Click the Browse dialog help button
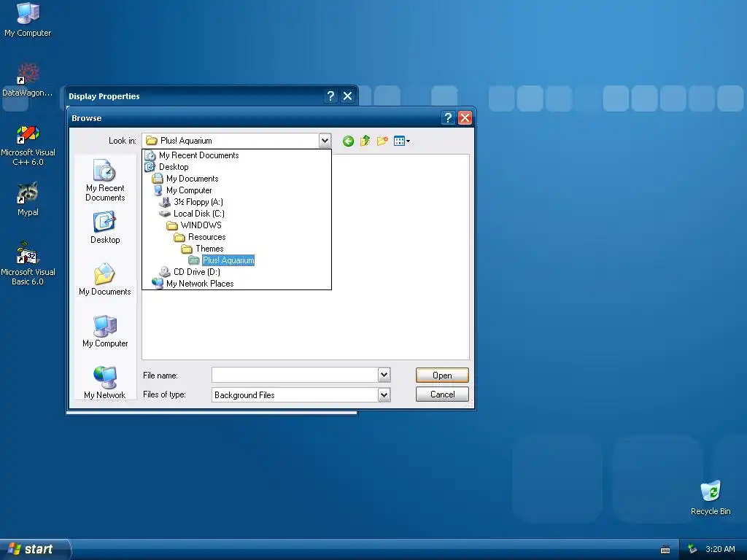The image size is (747, 560). point(448,117)
